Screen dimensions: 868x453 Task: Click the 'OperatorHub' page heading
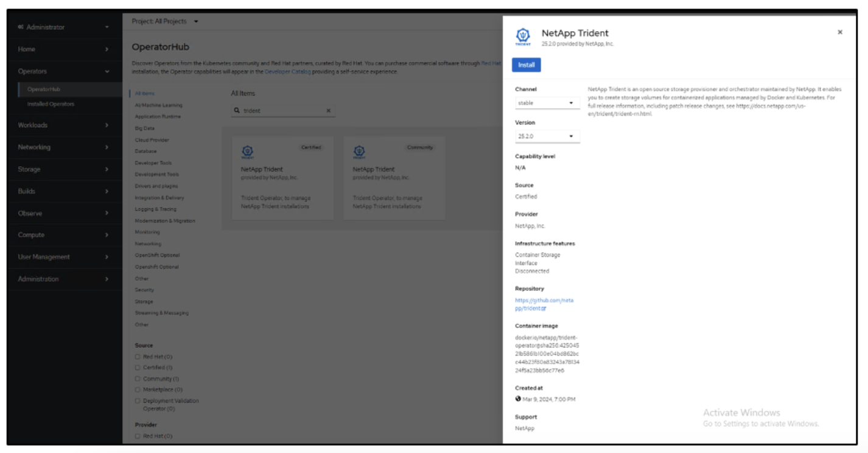[161, 47]
